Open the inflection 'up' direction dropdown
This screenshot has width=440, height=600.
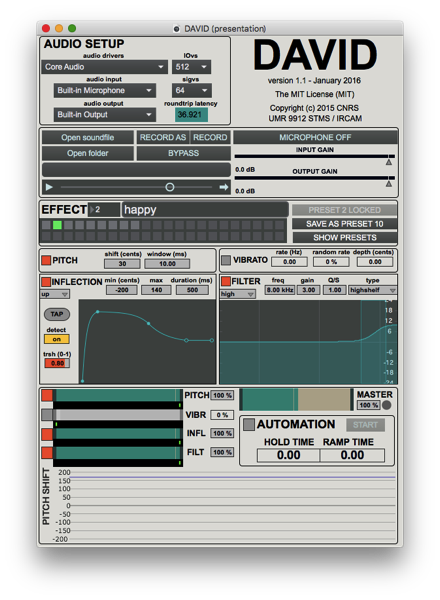[x=55, y=294]
